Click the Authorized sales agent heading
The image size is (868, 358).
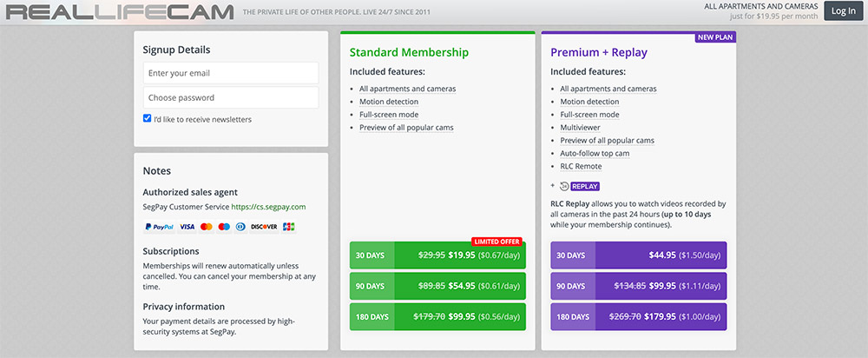pos(190,192)
